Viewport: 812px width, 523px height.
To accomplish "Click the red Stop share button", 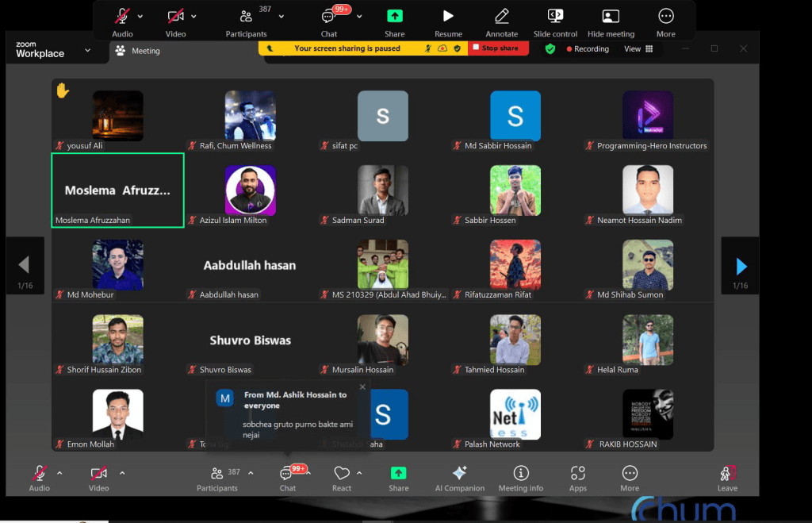I will point(498,48).
